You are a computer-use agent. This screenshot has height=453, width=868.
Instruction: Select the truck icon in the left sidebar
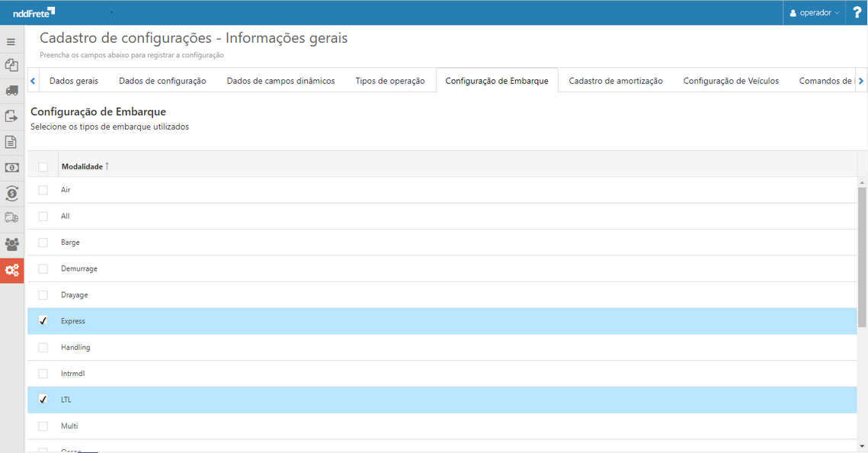[11, 92]
